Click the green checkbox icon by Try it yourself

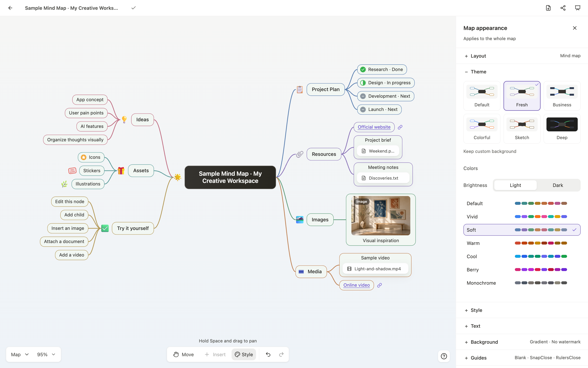tap(105, 228)
